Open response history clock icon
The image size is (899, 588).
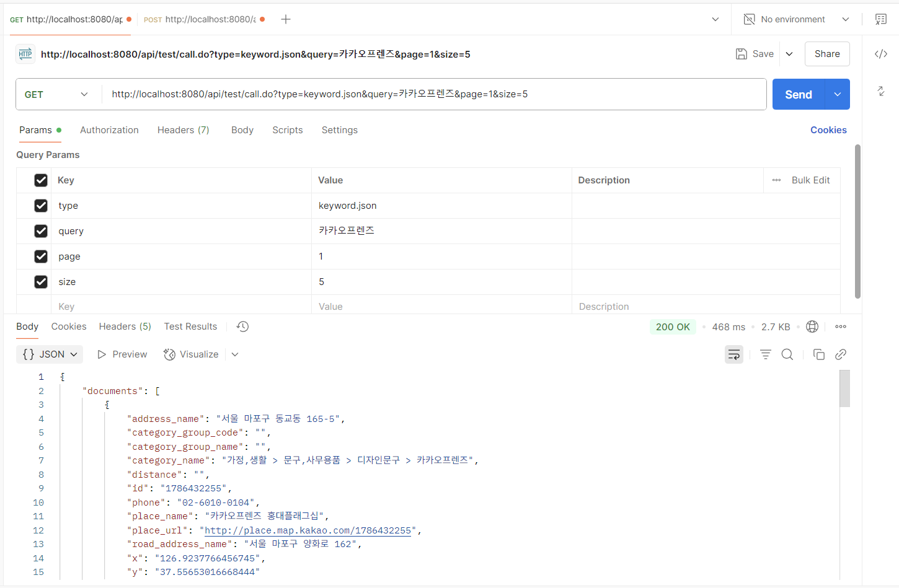pos(243,327)
